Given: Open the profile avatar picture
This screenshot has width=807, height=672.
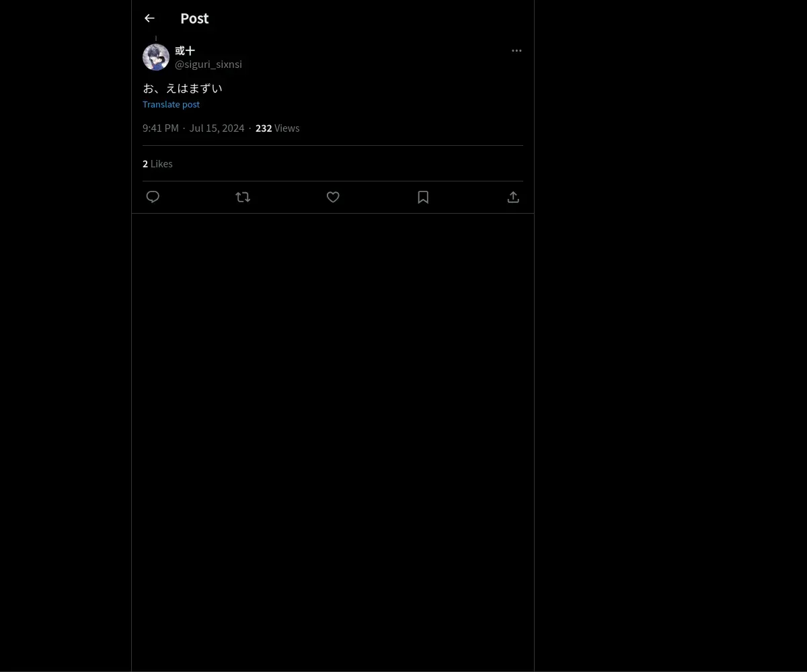Looking at the screenshot, I should tap(156, 57).
